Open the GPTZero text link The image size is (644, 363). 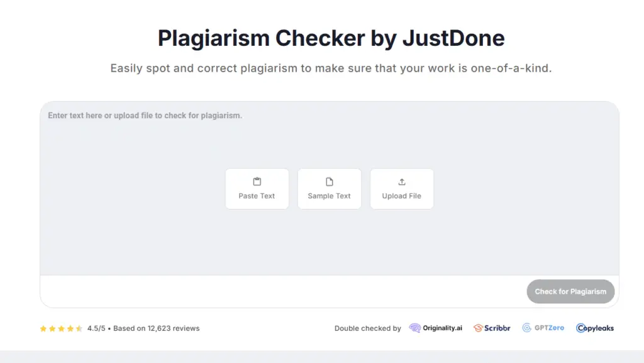549,328
